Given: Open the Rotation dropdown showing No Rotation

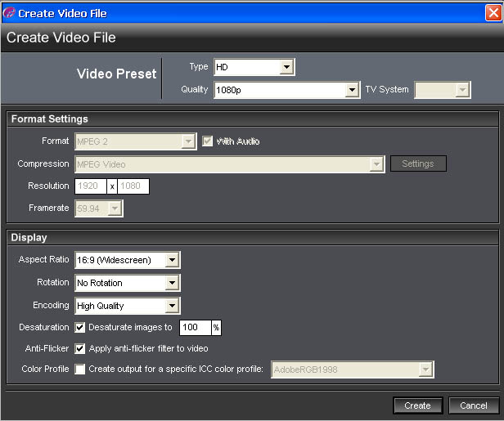Looking at the screenshot, I should (x=128, y=283).
